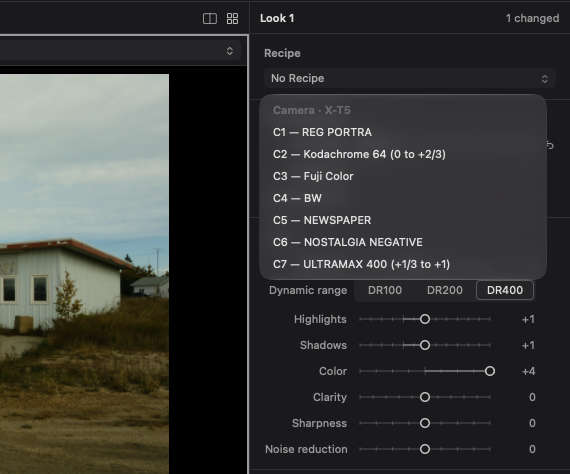Choose the C4 — BW recipe
The width and height of the screenshot is (570, 474).
pyautogui.click(x=403, y=198)
